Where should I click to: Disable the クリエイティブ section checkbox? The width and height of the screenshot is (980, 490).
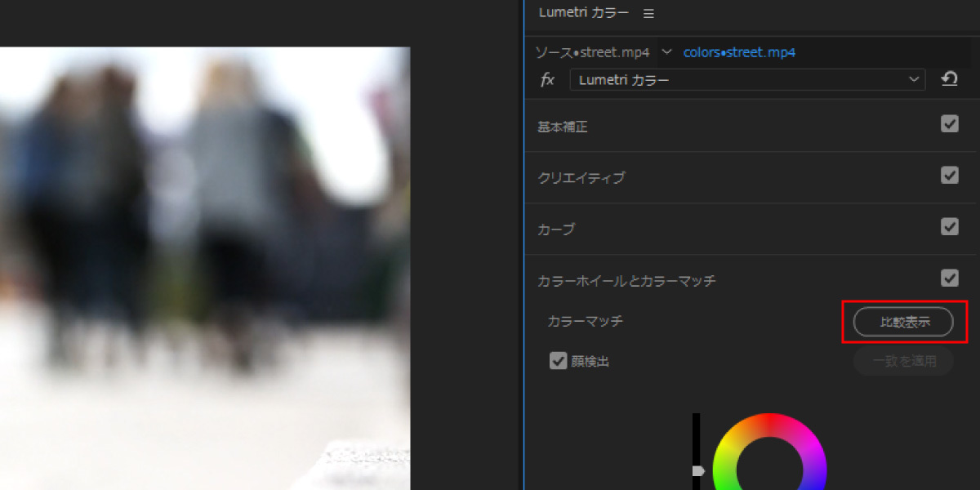pyautogui.click(x=949, y=175)
